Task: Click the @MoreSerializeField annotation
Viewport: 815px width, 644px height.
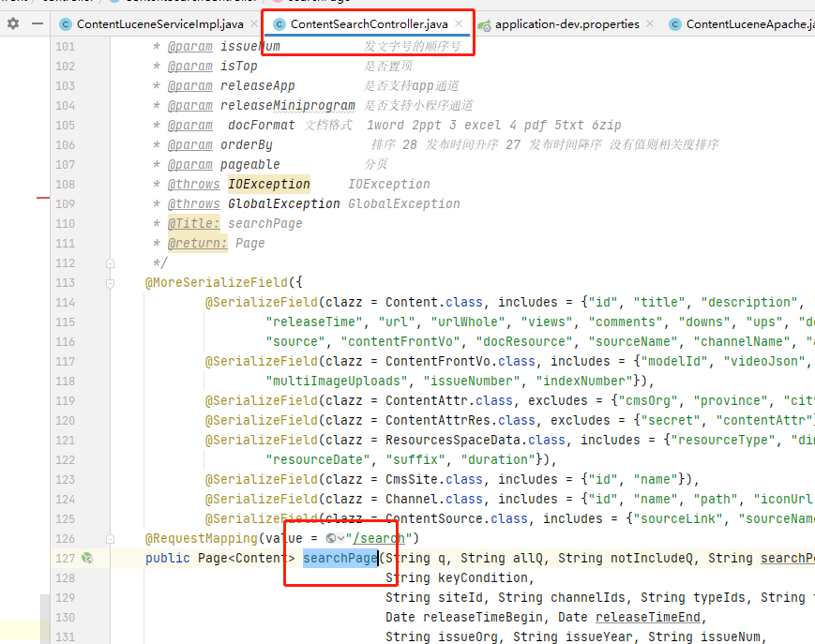Action: coord(217,283)
